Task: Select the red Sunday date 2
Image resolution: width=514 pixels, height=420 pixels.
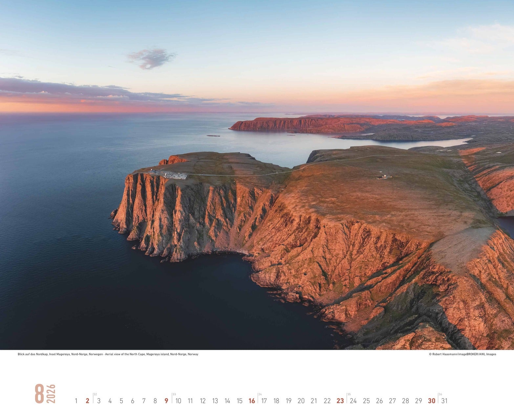Action: click(87, 401)
